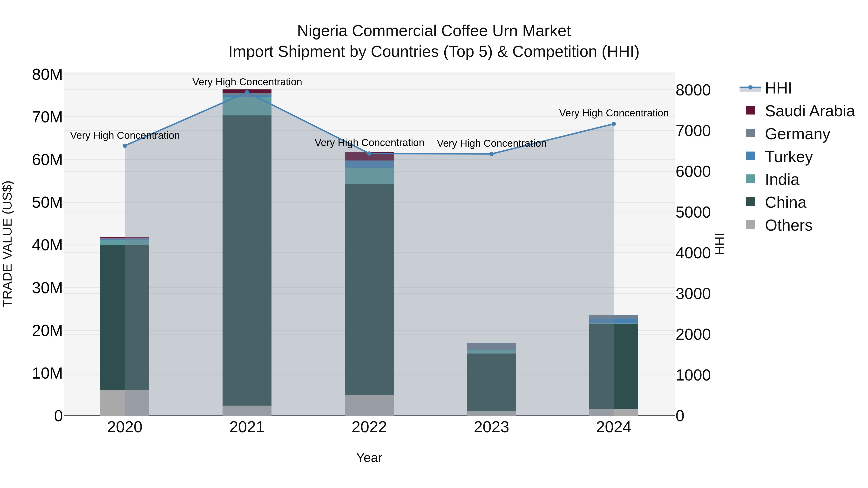
Task: Click the 50M left axis tick label
Action: (47, 203)
